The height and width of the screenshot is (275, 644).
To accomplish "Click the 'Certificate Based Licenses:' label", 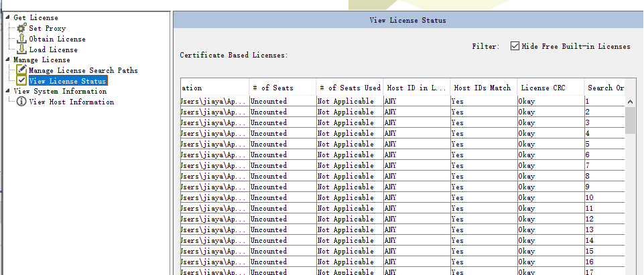I will point(234,55).
